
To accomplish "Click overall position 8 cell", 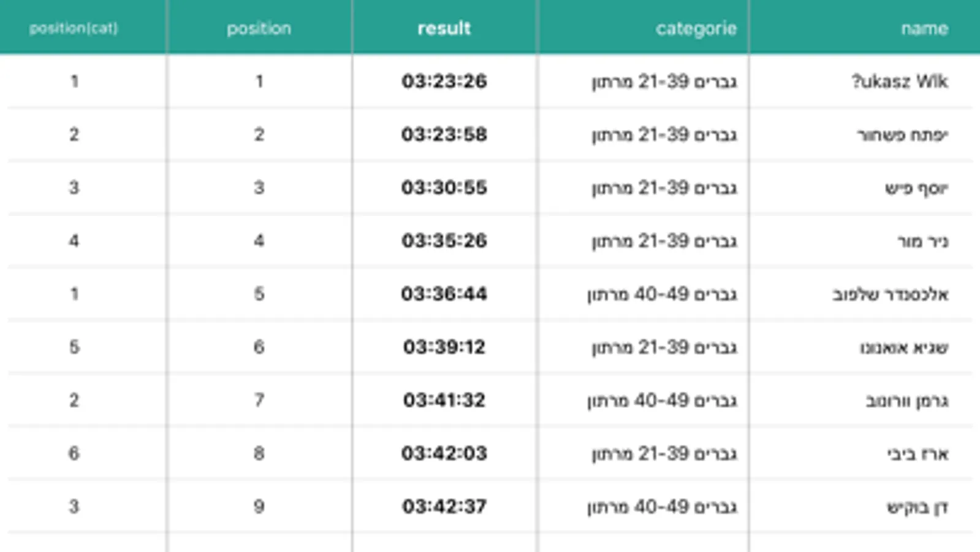I will click(x=259, y=453).
